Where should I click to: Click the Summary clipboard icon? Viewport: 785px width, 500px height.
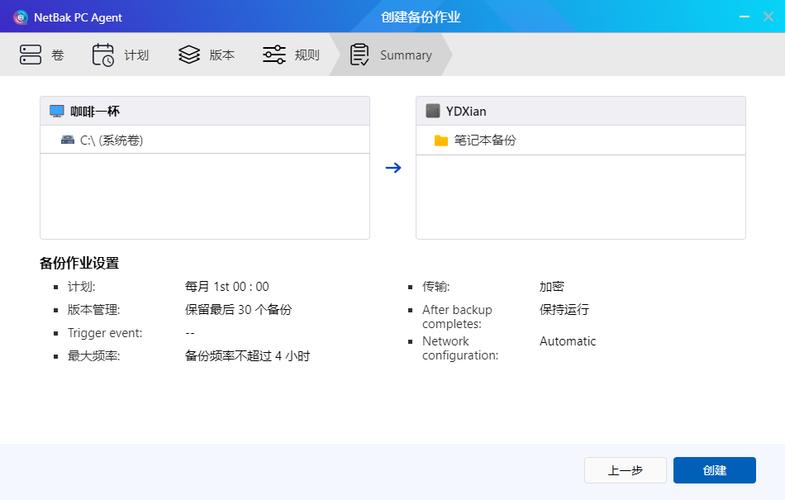point(359,55)
